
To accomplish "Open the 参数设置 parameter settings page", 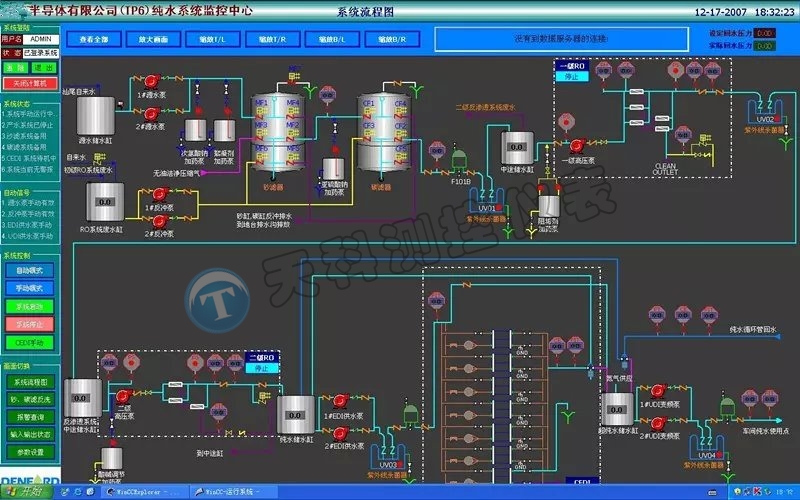I will (x=30, y=452).
